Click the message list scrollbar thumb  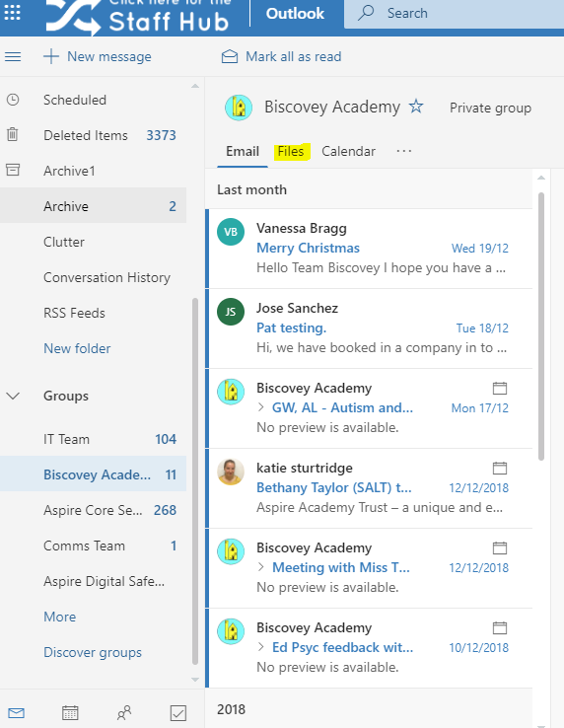(x=541, y=327)
